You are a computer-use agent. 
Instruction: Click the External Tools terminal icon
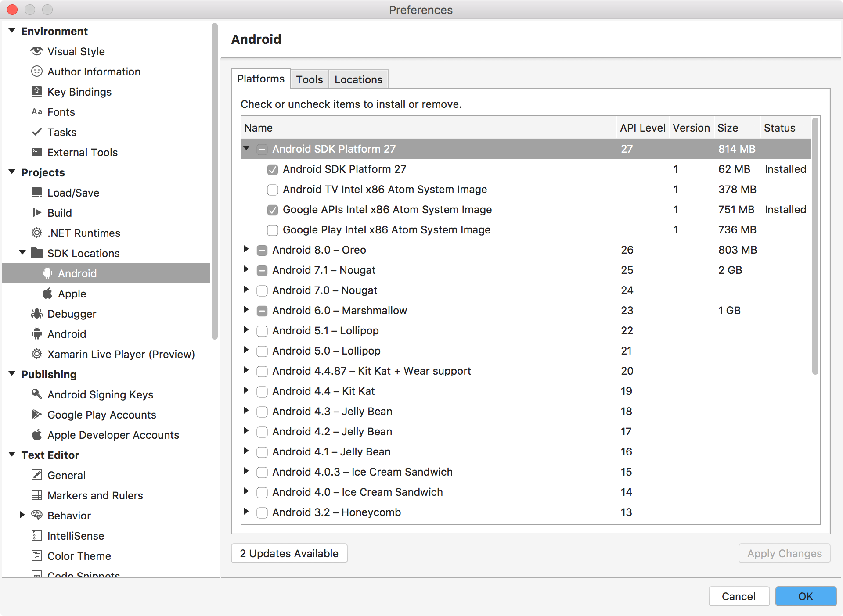(x=37, y=152)
